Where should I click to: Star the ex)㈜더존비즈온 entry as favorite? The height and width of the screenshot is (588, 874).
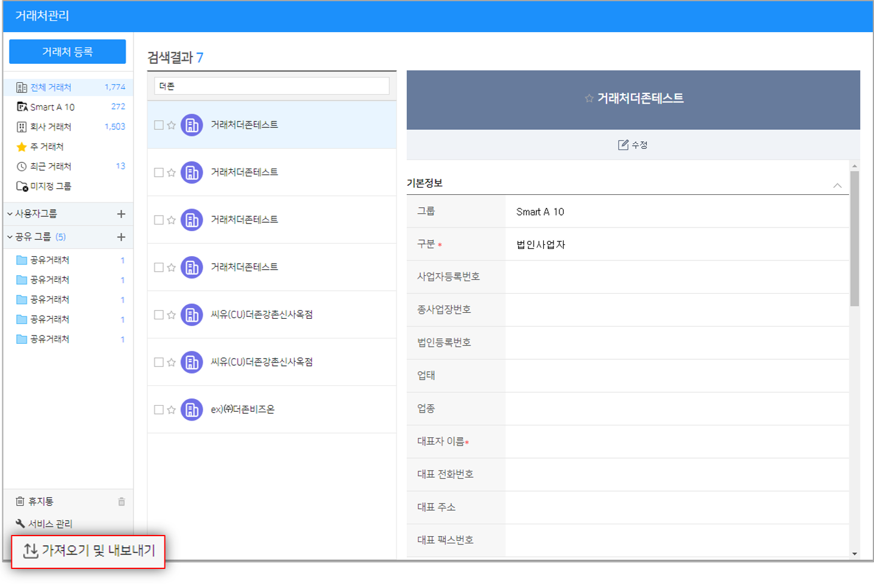coord(172,410)
